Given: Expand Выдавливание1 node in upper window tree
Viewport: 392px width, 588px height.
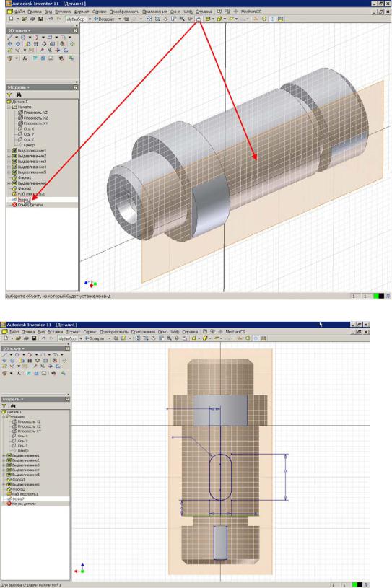Looking at the screenshot, I should pyautogui.click(x=9, y=150).
